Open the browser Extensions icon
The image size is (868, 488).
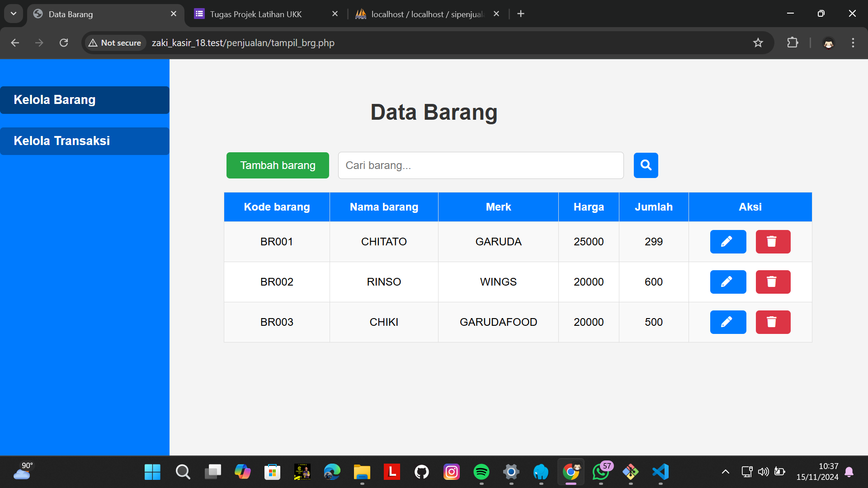tap(793, 43)
